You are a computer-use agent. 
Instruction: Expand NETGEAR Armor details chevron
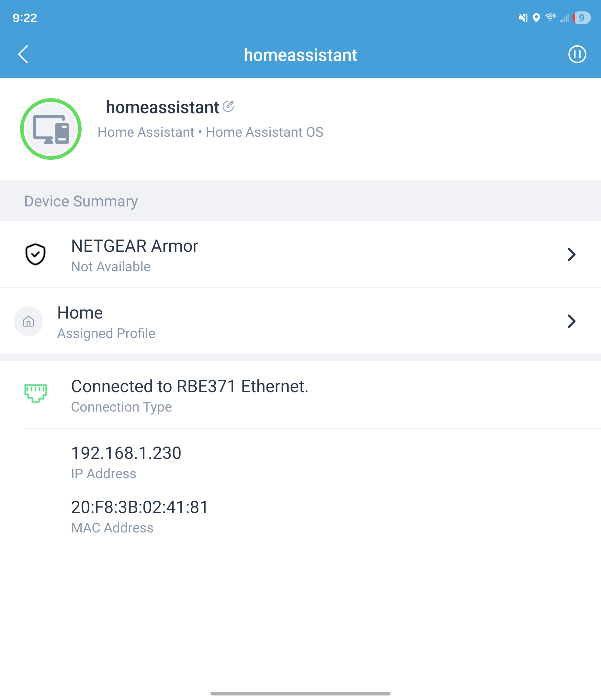tap(571, 254)
